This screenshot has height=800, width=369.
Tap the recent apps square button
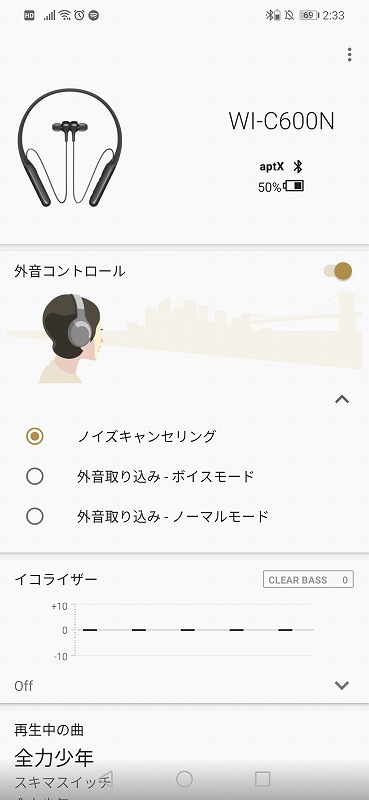[262, 779]
